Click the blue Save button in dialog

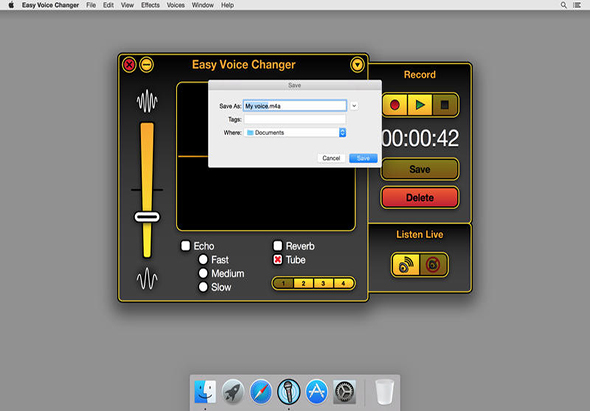click(363, 158)
